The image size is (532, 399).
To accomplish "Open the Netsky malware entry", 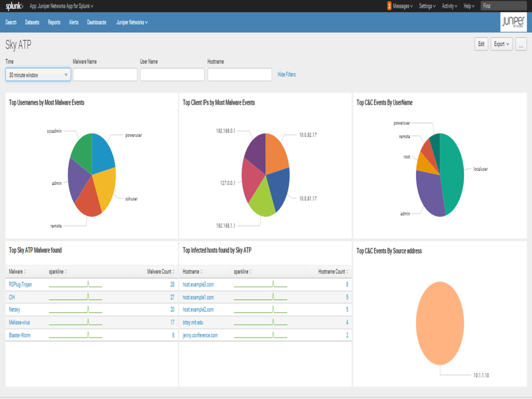I will tap(15, 309).
